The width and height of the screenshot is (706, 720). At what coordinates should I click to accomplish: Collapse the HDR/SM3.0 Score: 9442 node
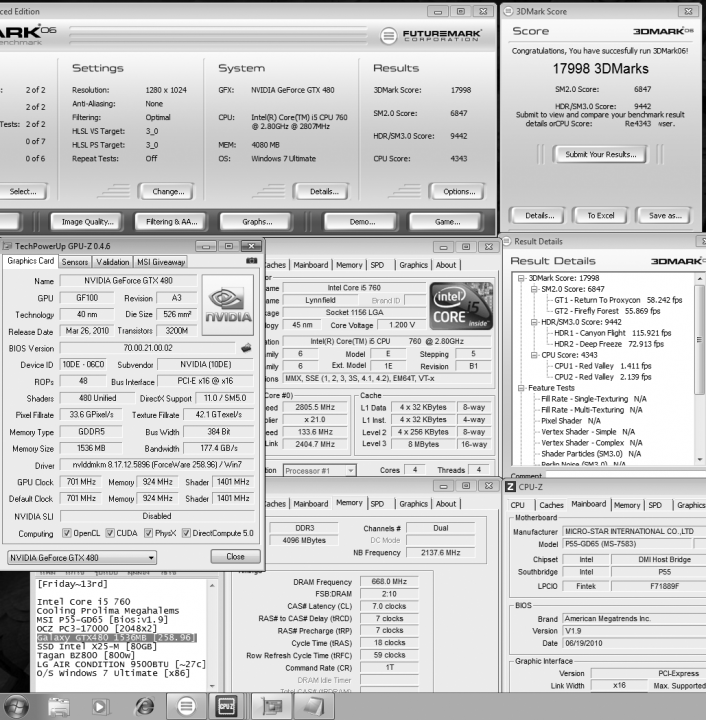[534, 322]
